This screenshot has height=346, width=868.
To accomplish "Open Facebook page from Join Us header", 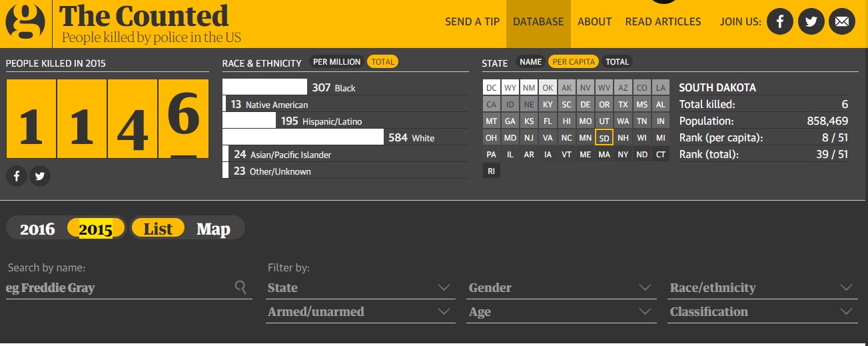I will coord(779,21).
